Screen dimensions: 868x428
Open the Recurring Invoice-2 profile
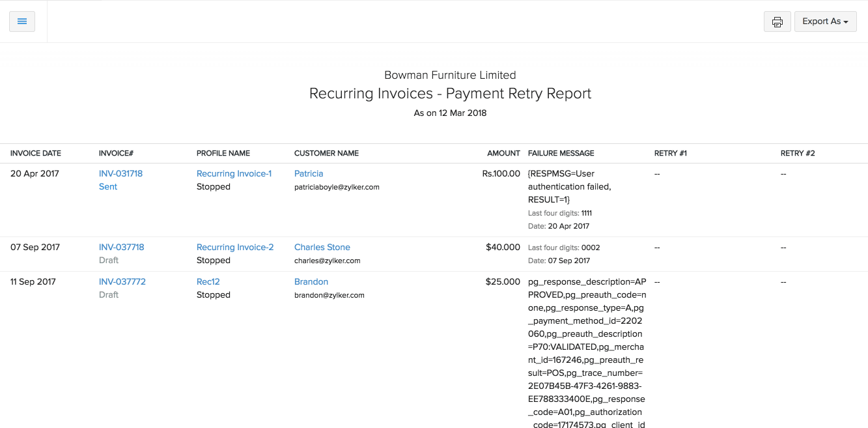point(235,247)
